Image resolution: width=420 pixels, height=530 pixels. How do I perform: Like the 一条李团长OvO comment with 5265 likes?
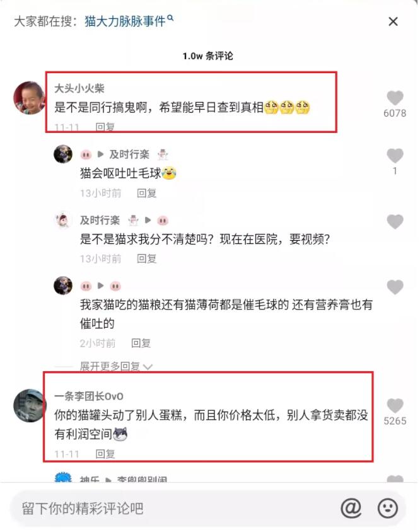[395, 406]
